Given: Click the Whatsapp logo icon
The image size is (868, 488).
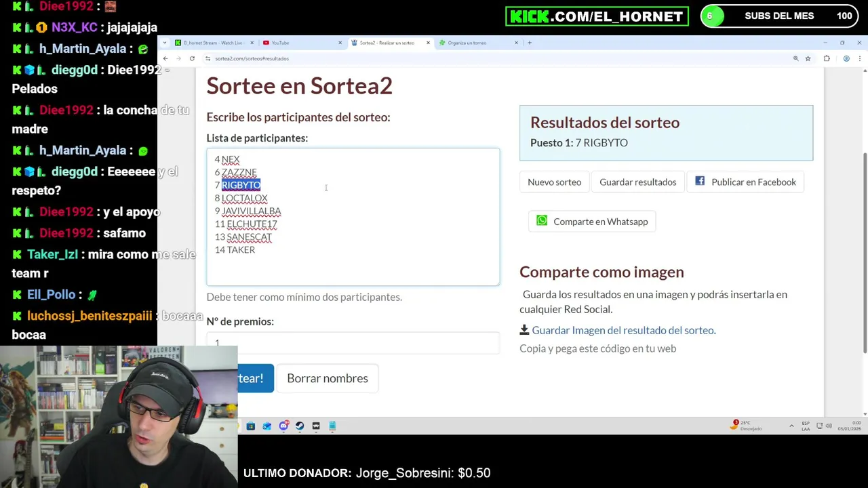Looking at the screenshot, I should 542,221.
